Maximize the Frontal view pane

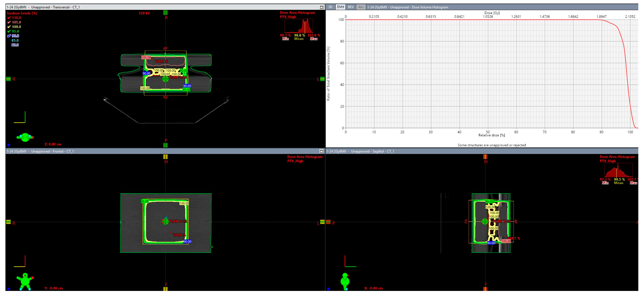point(321,151)
